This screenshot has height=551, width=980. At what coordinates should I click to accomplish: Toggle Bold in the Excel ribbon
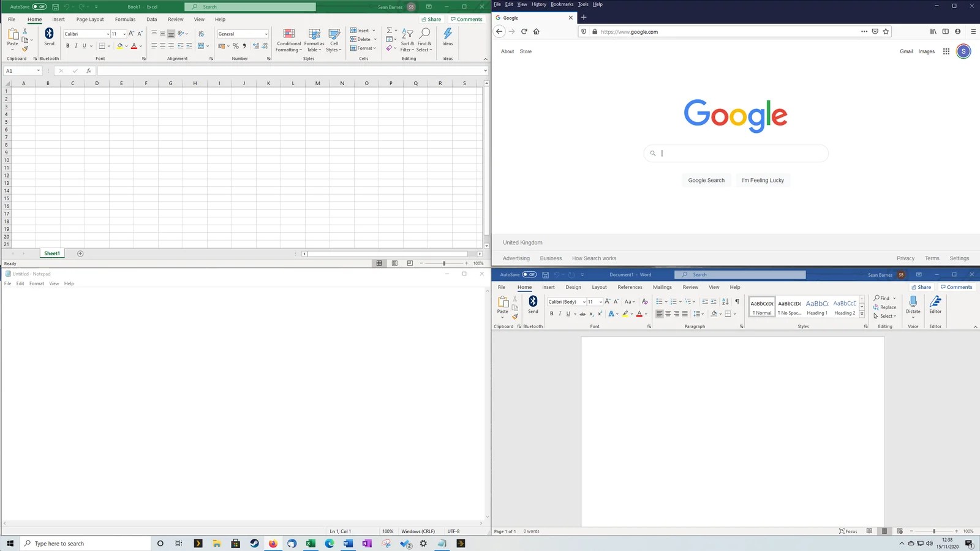(68, 46)
